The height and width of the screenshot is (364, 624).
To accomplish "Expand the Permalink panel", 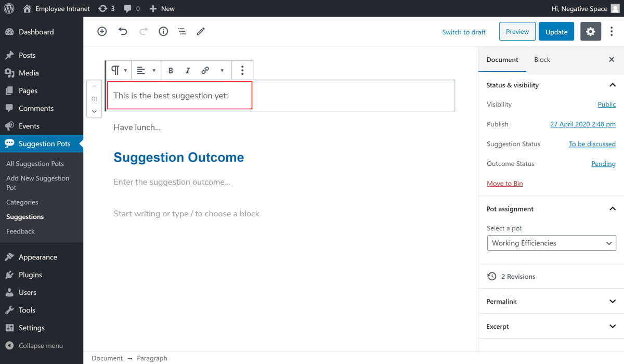I will coord(551,302).
